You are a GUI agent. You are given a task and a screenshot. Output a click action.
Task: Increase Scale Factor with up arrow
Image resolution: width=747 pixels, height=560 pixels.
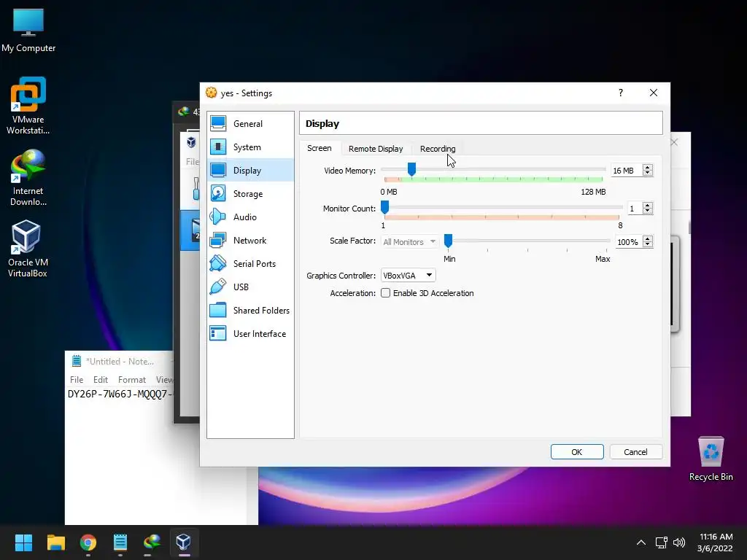(x=648, y=239)
